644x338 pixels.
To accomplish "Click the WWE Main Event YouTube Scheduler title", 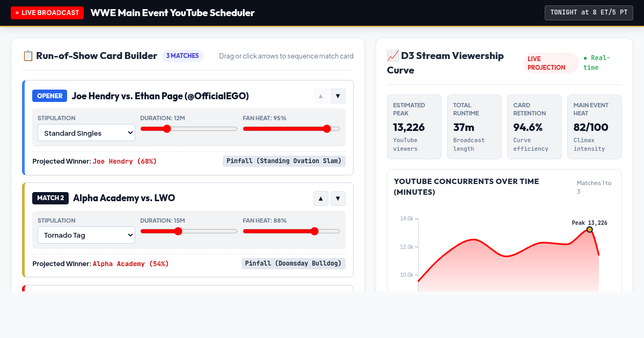I will [173, 13].
